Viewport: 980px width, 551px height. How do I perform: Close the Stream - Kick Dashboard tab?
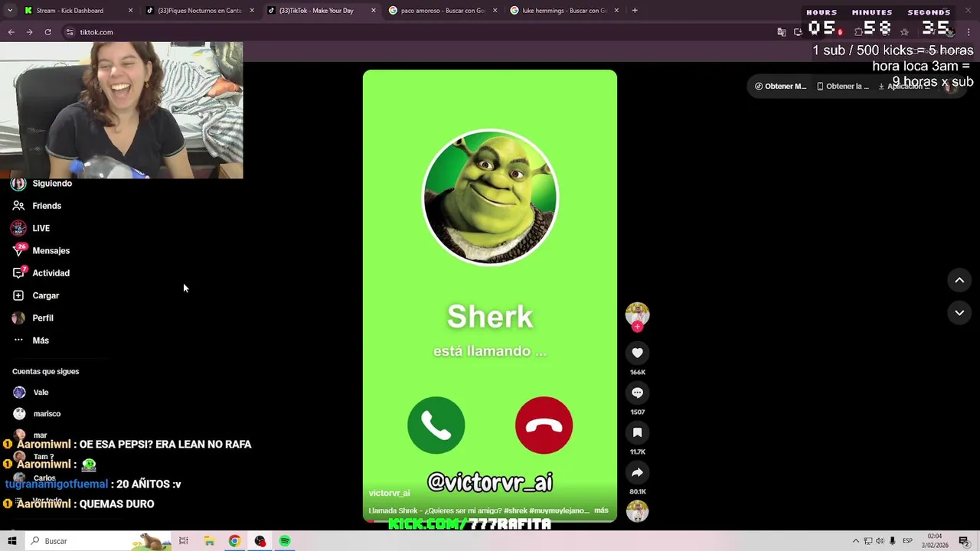click(130, 11)
